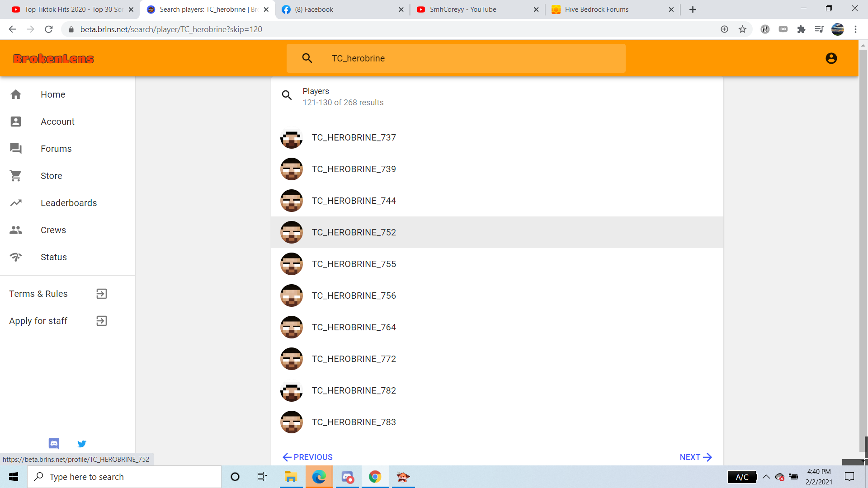
Task: Go to the PREVIOUS results page
Action: point(307,457)
